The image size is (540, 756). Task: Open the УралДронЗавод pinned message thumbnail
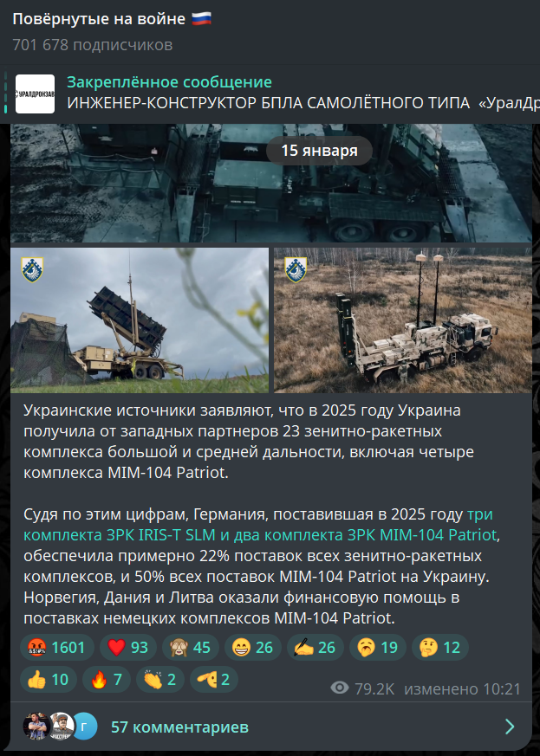pyautogui.click(x=35, y=94)
